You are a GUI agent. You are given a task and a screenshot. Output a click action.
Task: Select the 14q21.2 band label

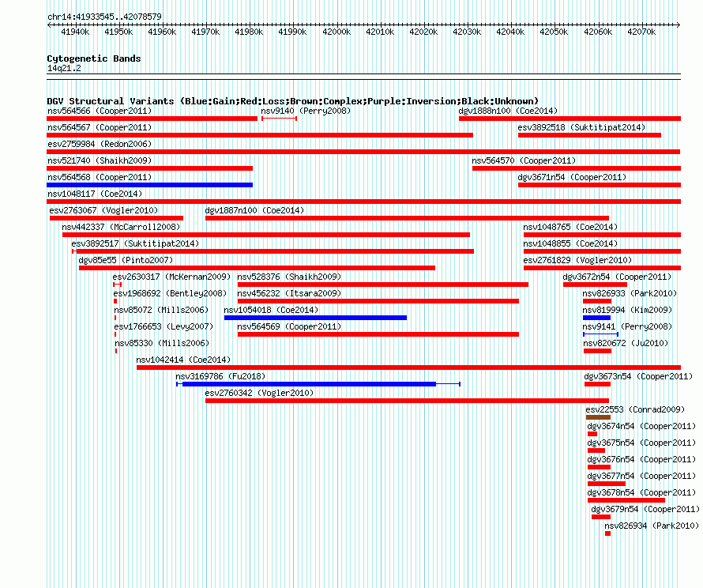64,68
